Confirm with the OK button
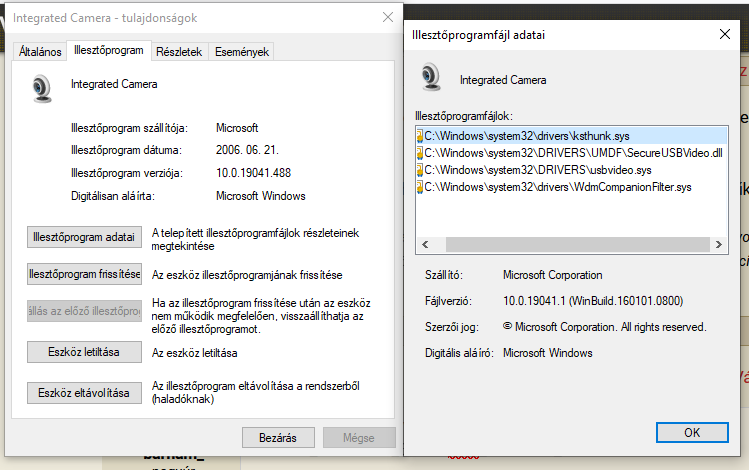The image size is (749, 470). point(692,432)
